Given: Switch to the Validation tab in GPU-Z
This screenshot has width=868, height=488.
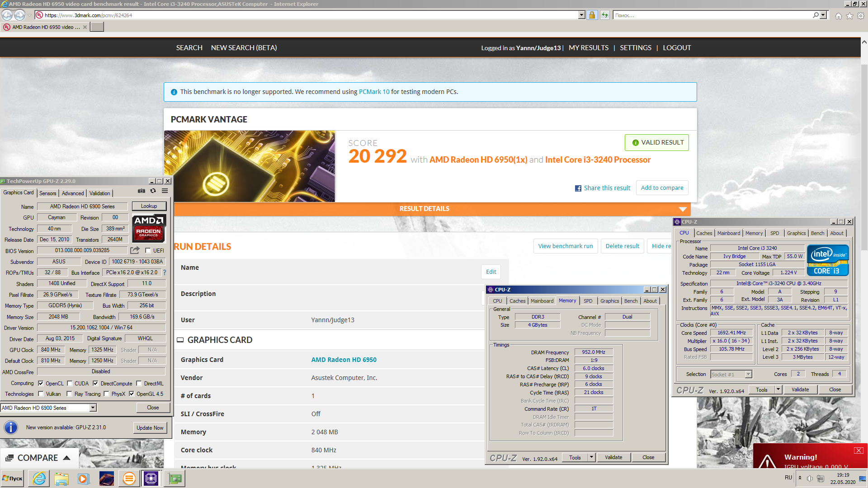Looking at the screenshot, I should click(99, 193).
